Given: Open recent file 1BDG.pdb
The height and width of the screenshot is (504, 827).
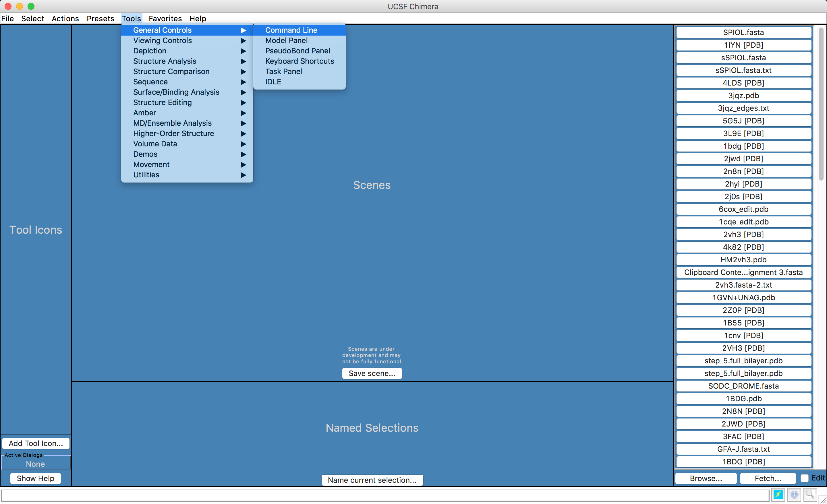Looking at the screenshot, I should point(743,399).
